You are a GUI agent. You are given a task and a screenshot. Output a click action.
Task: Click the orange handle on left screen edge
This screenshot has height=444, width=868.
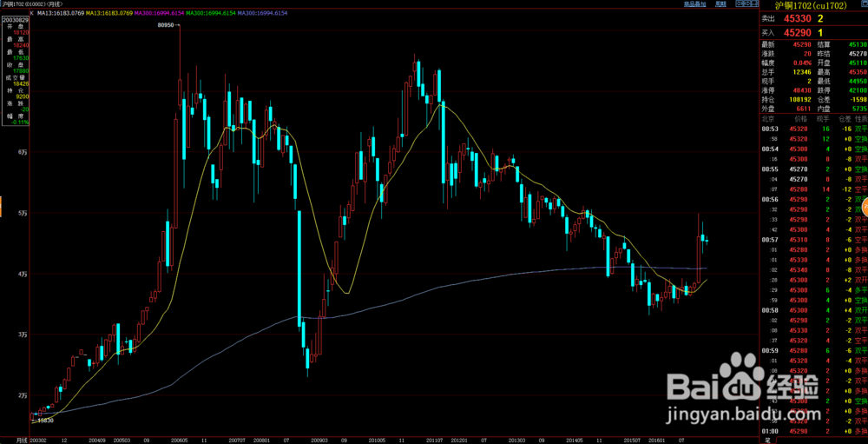coord(1,208)
